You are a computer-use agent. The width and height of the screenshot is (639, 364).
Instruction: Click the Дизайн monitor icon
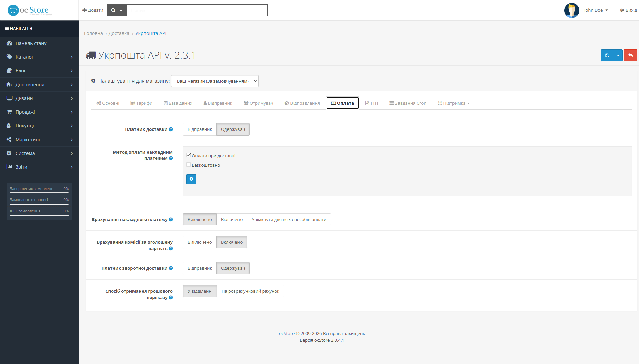[x=9, y=98]
